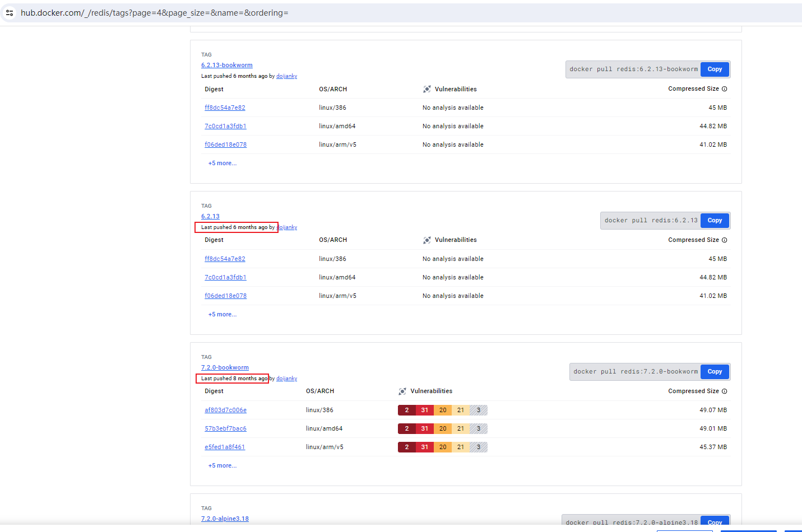Click linux/arm/v5 in the 6.2.13 section

pos(337,296)
